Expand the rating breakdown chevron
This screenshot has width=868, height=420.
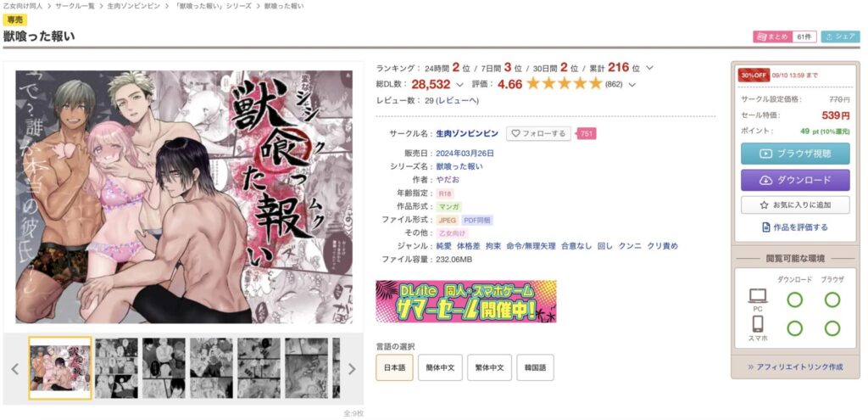click(632, 85)
